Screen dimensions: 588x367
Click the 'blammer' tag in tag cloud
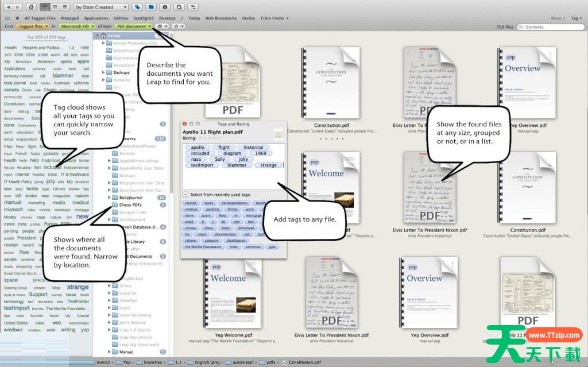[x=63, y=75]
